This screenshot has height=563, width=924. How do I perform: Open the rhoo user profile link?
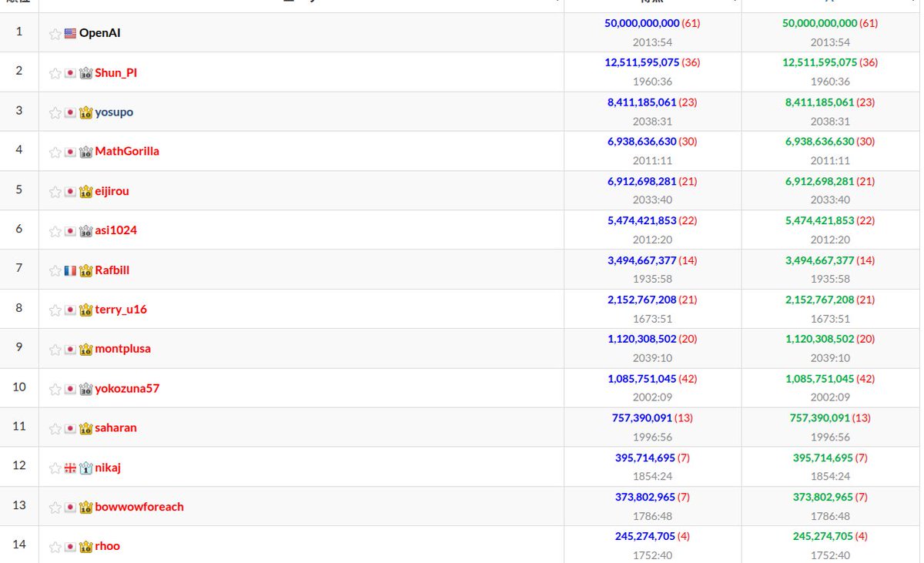click(x=108, y=546)
